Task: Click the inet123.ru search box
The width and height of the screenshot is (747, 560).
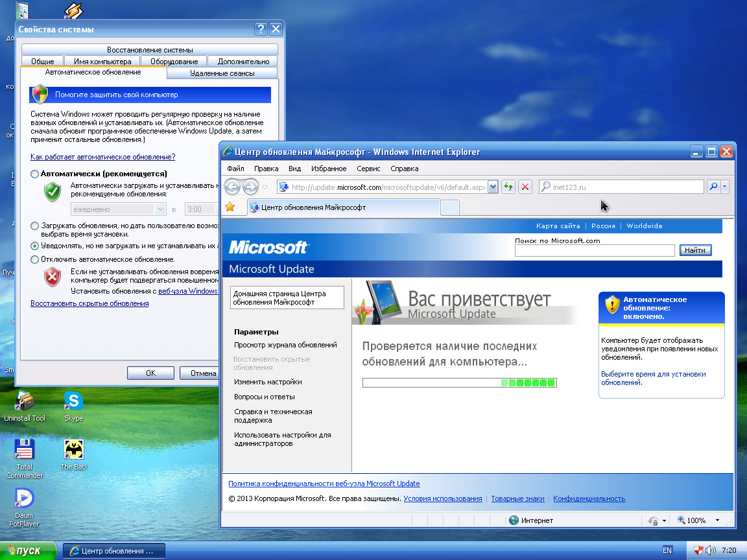Action: click(x=622, y=187)
